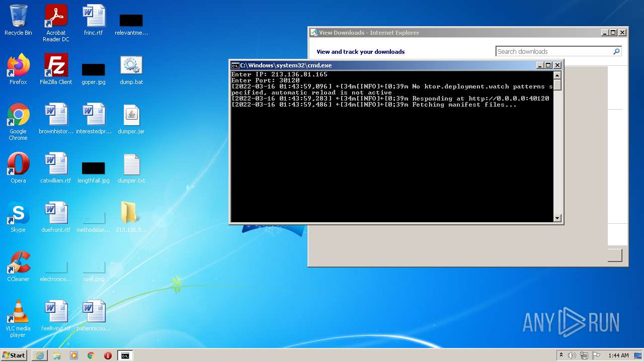Click cmd scrollbar up arrow
Viewport: 644px width, 362px height.
557,75
